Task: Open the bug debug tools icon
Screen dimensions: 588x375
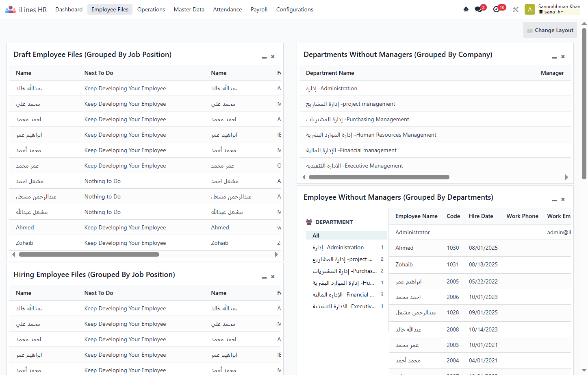Action: point(466,9)
